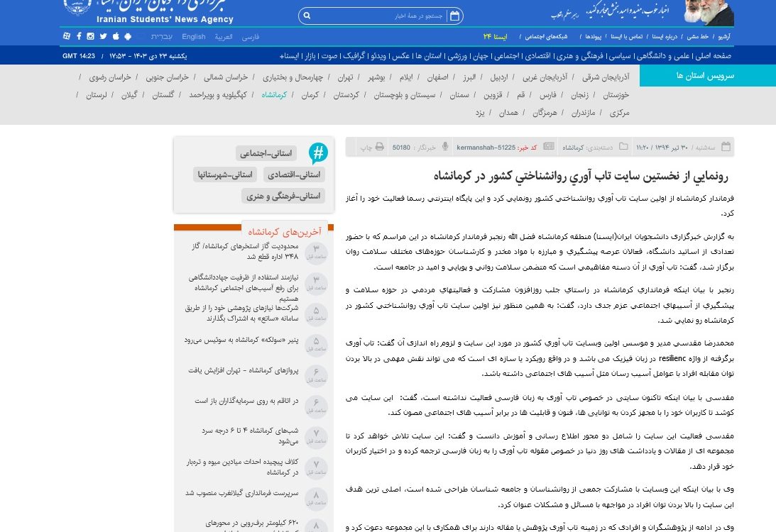This screenshot has height=532, width=776.
Task: Click the microphone reporter icon
Action: tap(445, 147)
